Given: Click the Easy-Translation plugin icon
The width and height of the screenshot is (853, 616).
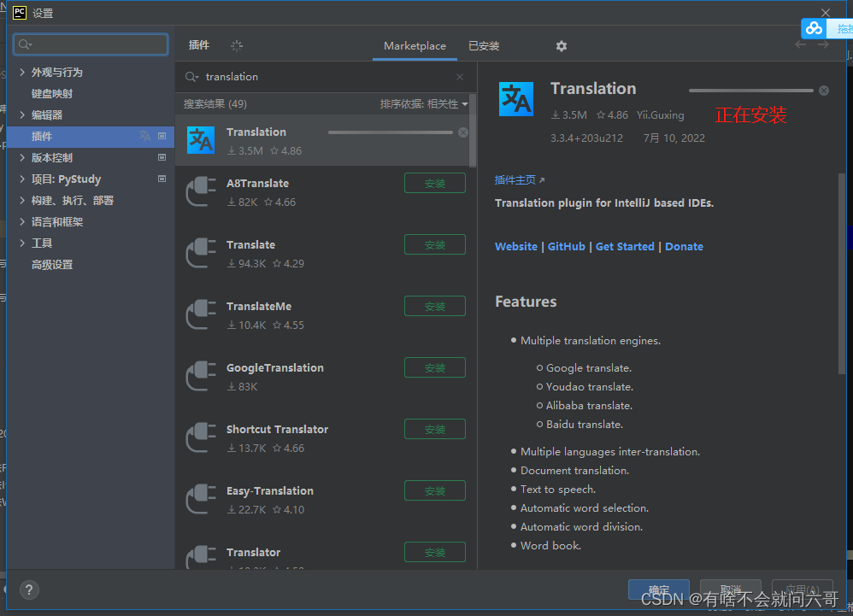Looking at the screenshot, I should [x=201, y=499].
